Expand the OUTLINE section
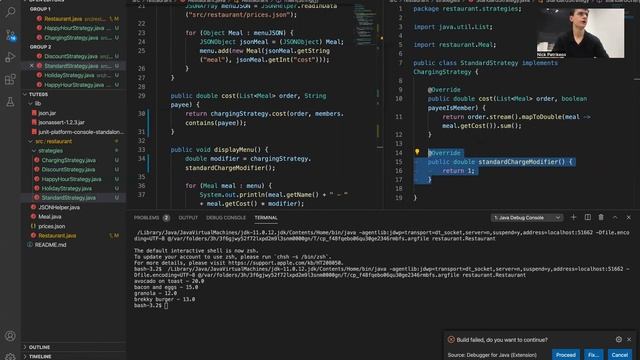 73,347
